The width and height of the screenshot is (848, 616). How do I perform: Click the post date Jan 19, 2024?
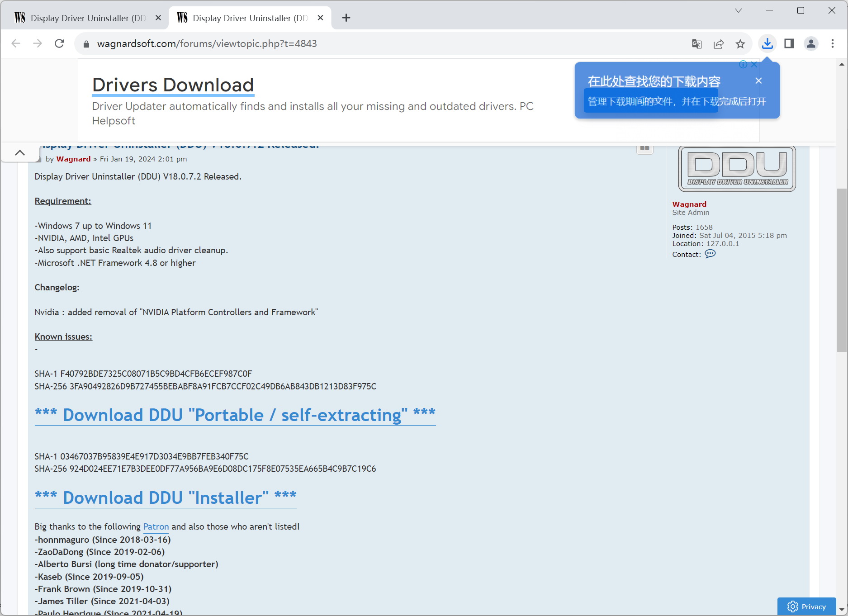point(143,159)
